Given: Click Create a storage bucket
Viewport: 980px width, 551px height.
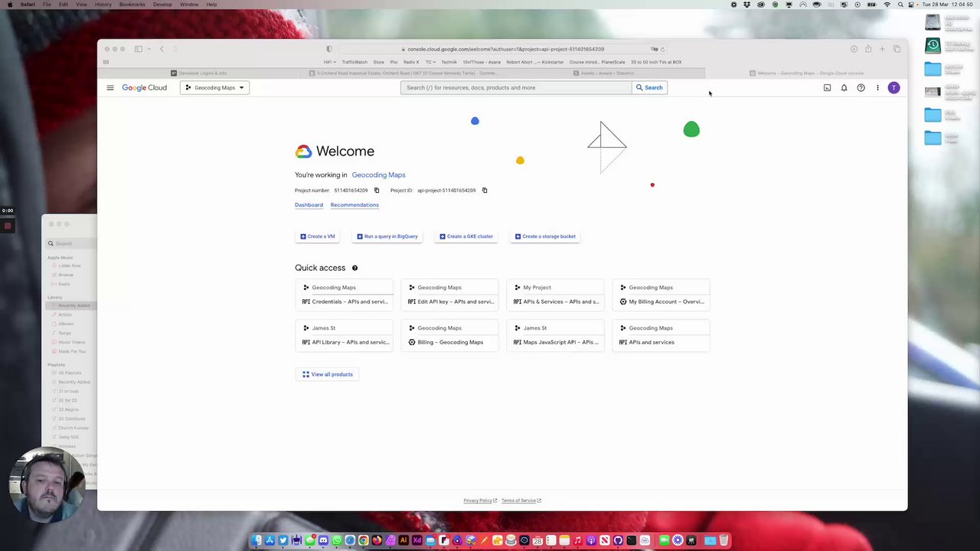Looking at the screenshot, I should (545, 236).
